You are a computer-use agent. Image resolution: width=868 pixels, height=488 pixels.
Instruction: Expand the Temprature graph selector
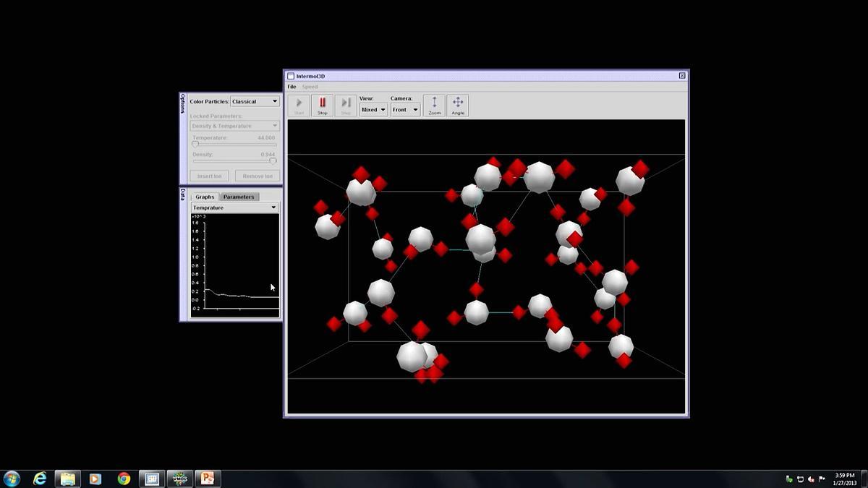[x=234, y=207]
